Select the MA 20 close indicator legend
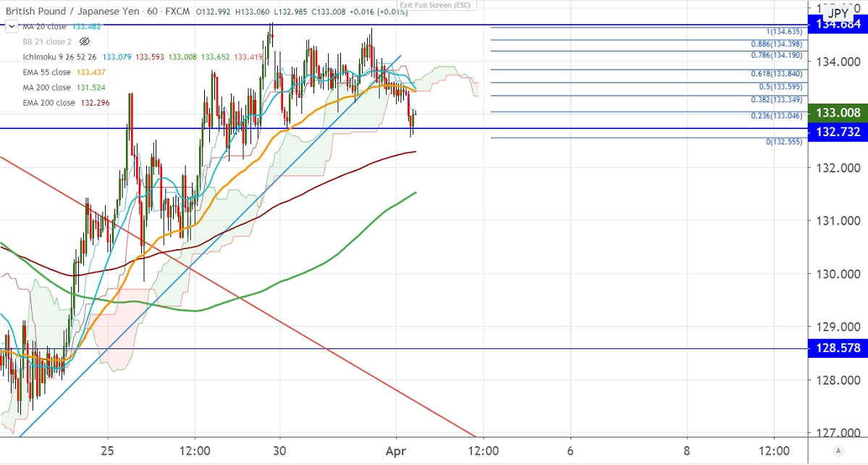 tap(44, 27)
